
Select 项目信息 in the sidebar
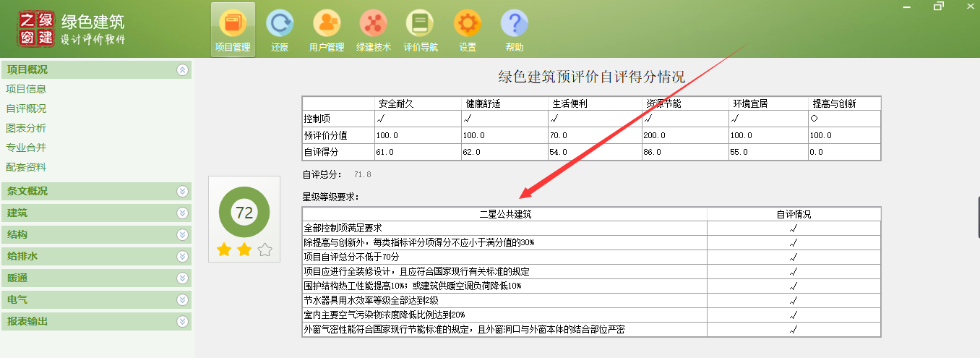coord(26,89)
